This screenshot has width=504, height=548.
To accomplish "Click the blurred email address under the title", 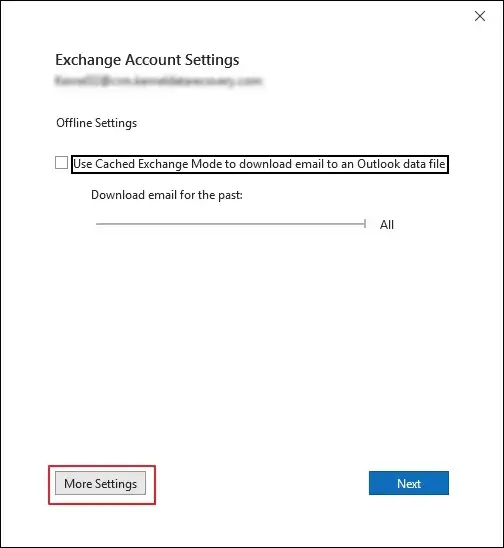I will pos(158,81).
